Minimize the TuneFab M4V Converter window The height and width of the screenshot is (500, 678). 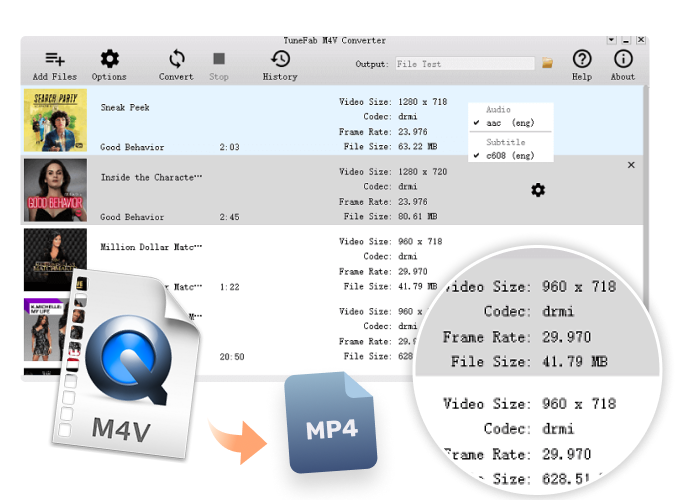[626, 40]
